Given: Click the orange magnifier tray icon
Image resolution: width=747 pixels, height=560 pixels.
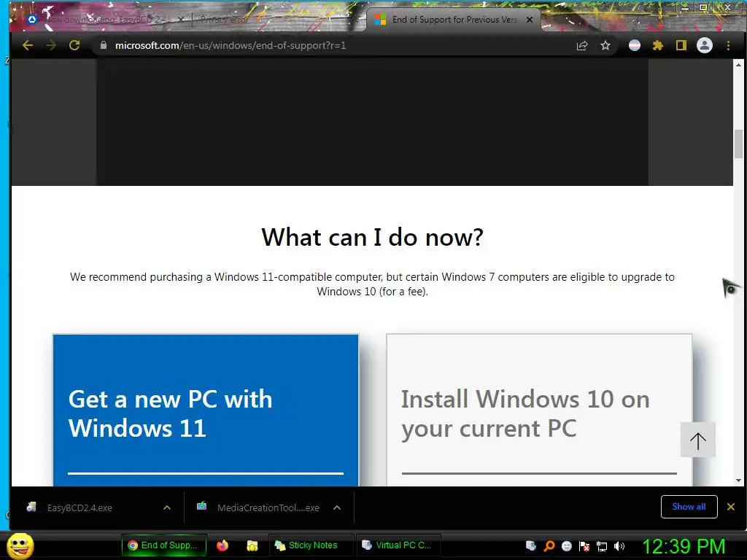Looking at the screenshot, I should point(549,545).
